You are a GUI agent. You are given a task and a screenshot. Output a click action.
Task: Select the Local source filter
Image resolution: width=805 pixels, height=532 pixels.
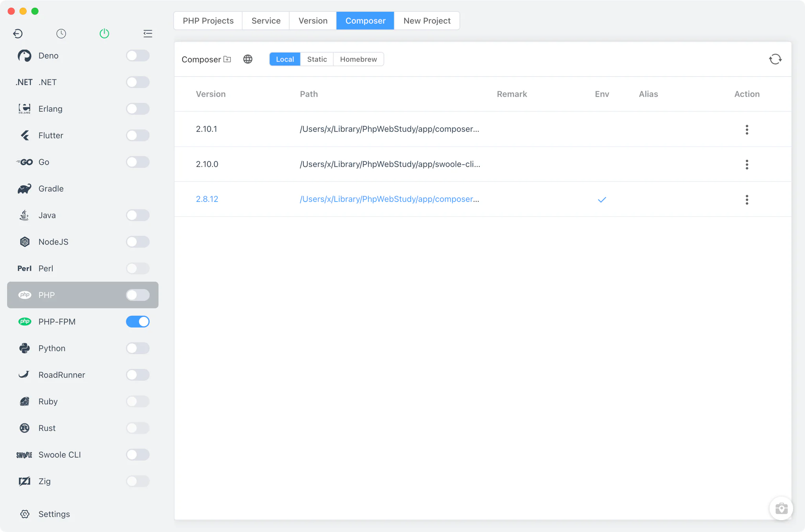pyautogui.click(x=285, y=59)
